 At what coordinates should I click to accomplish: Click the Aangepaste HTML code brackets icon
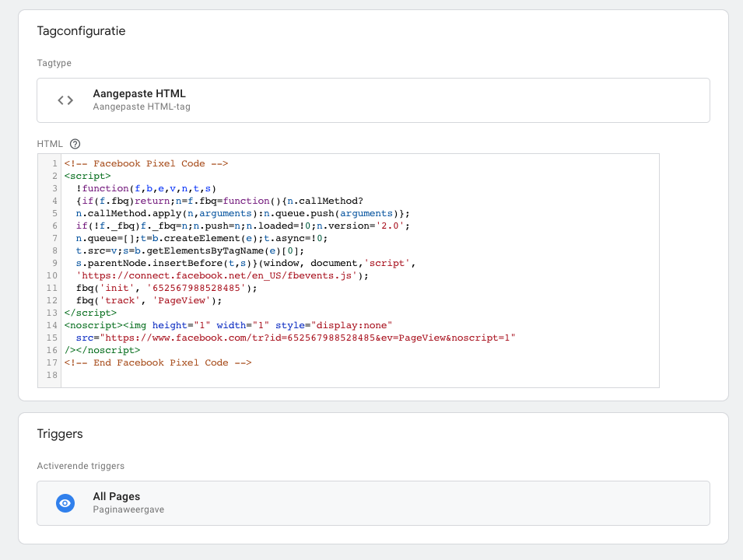pyautogui.click(x=65, y=100)
